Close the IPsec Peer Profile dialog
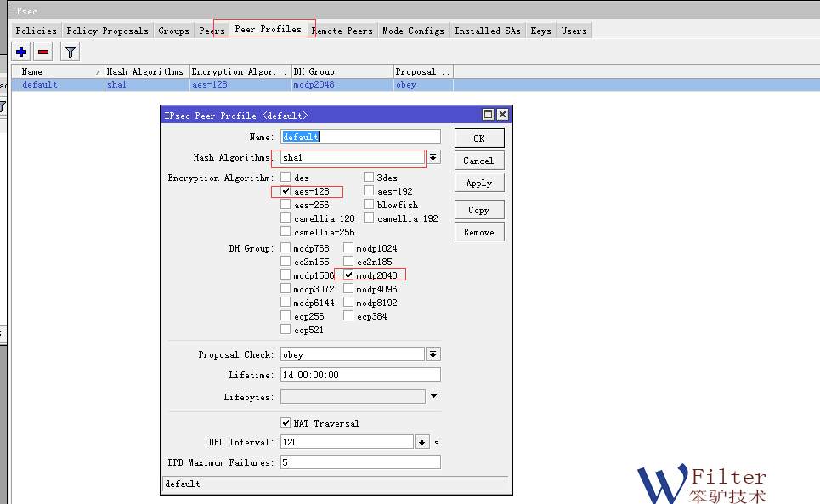Screen dimensions: 820x504 pos(502,115)
